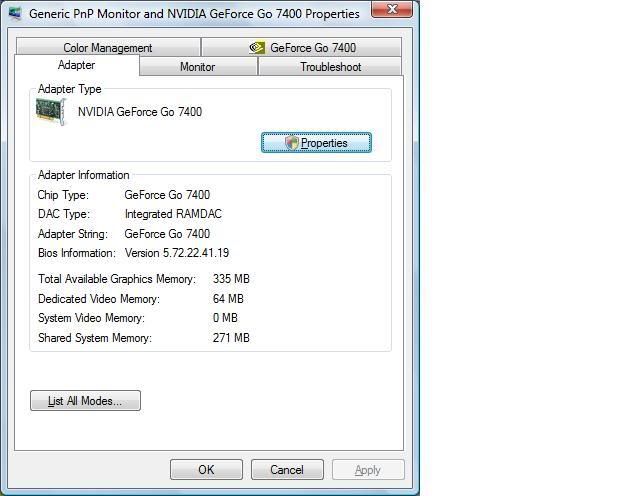The image size is (640, 496).
Task: Click the 335 MB total graphics memory value
Action: pos(231,279)
